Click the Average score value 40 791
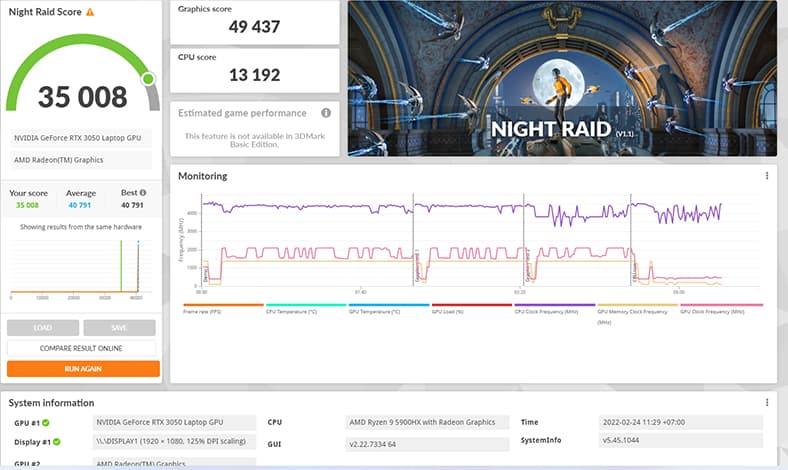 [x=80, y=205]
